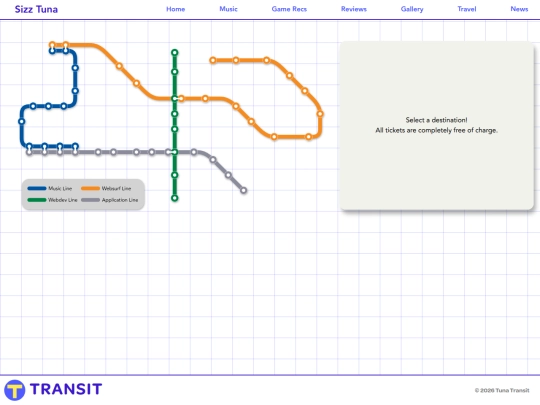The height and width of the screenshot is (405, 540).
Task: Click the '© 2026 Tuna Transit' copyright text
Action: click(x=502, y=390)
